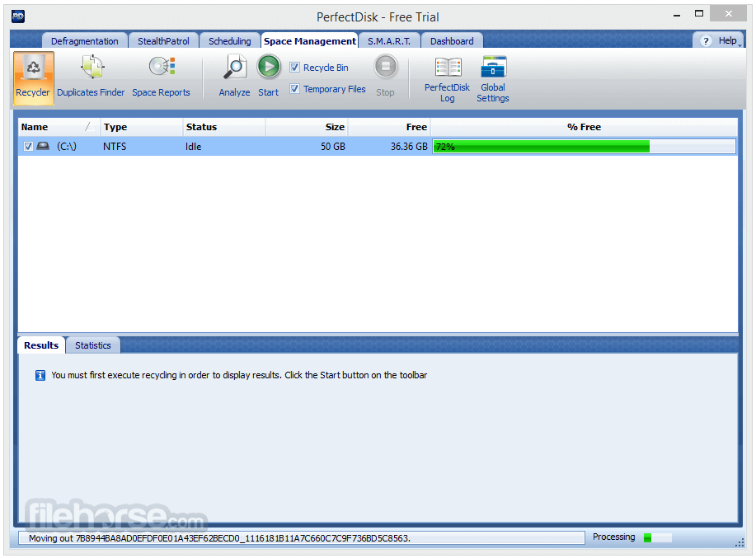Click the 'You must first execute recycling' message
The width and height of the screenshot is (756, 558).
(x=239, y=375)
